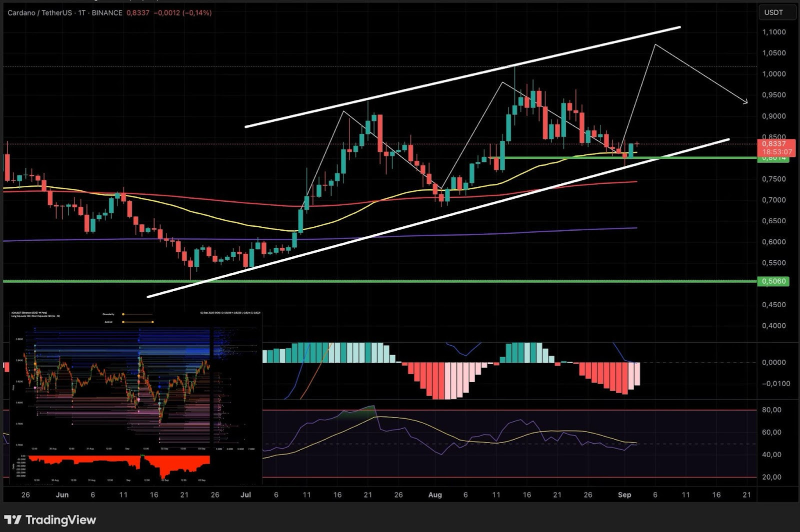
Task: Click the Aug label on time axis
Action: pyautogui.click(x=435, y=495)
